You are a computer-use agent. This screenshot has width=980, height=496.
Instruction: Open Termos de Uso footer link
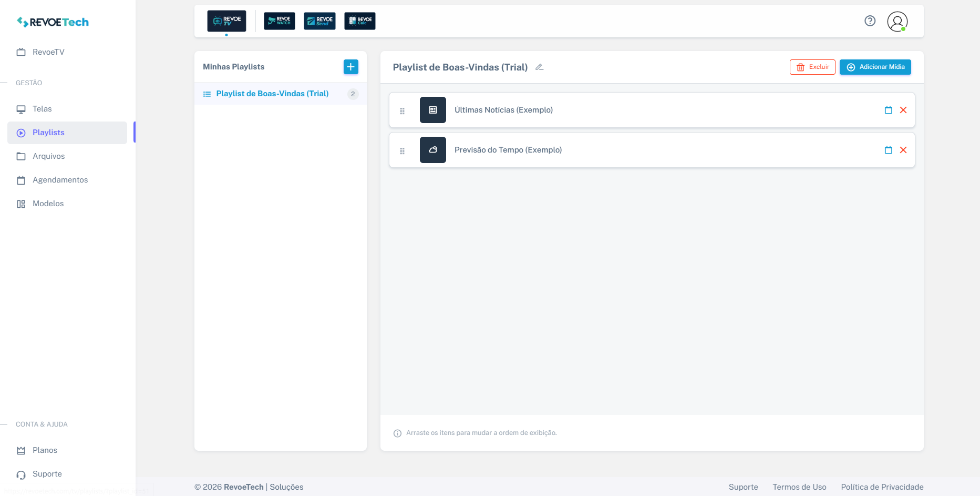point(799,487)
